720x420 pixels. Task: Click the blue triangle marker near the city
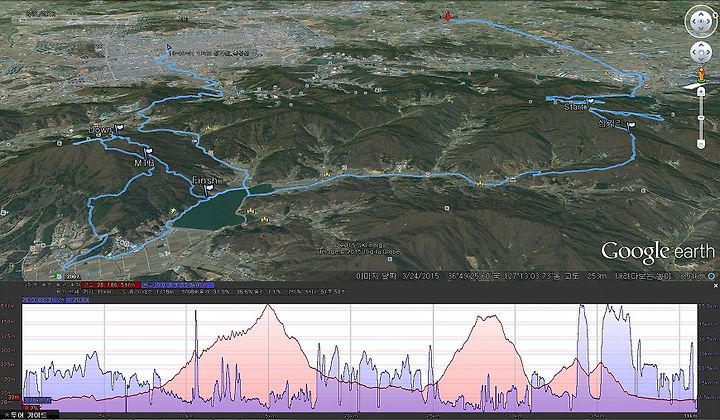pyautogui.click(x=169, y=47)
